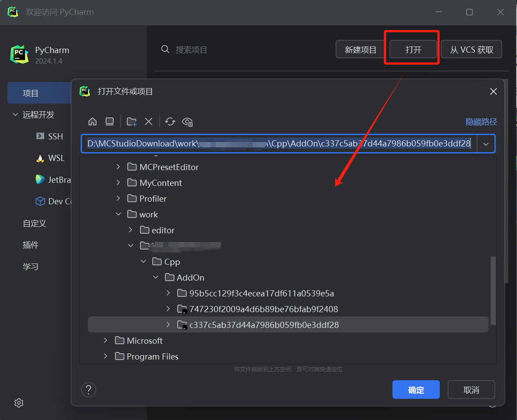517x420 pixels.
Task: Expand the MCPresetEditor folder
Action: [118, 167]
